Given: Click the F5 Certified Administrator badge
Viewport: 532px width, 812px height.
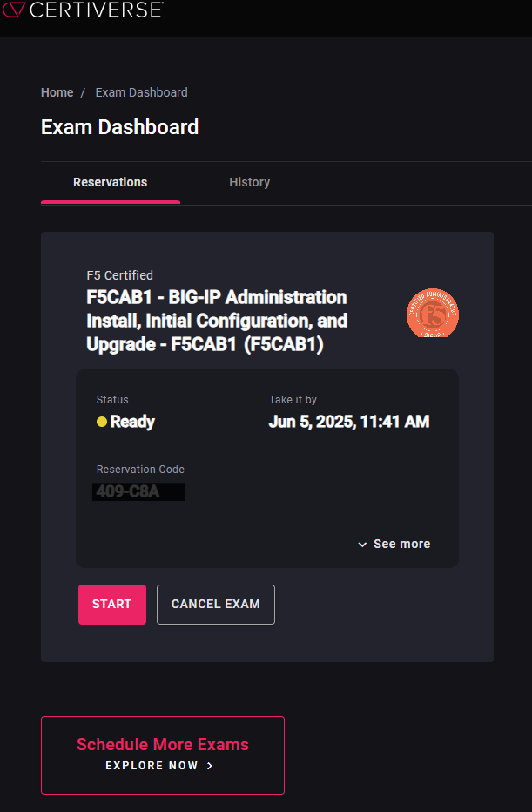Looking at the screenshot, I should tap(433, 314).
